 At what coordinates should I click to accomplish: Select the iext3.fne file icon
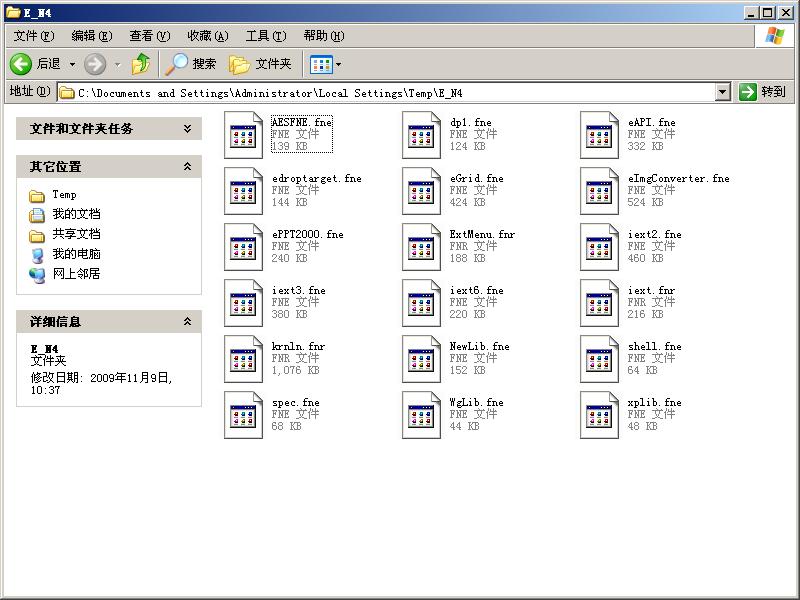[x=243, y=303]
